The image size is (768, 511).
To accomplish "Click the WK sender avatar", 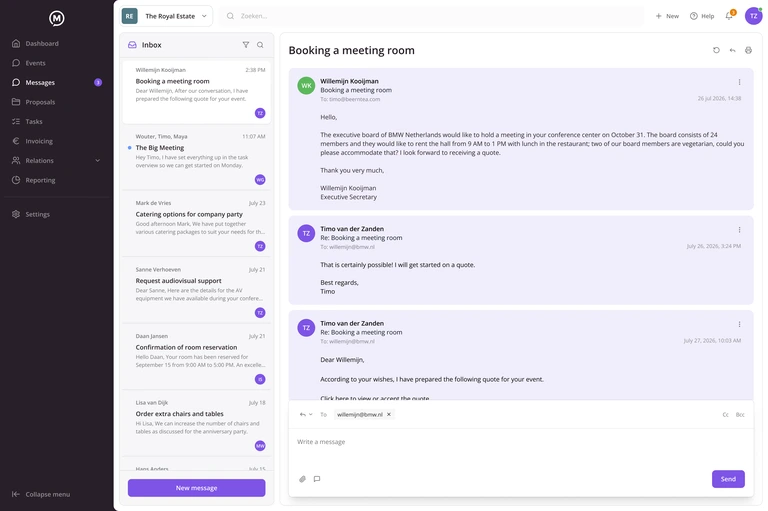I will pos(306,86).
